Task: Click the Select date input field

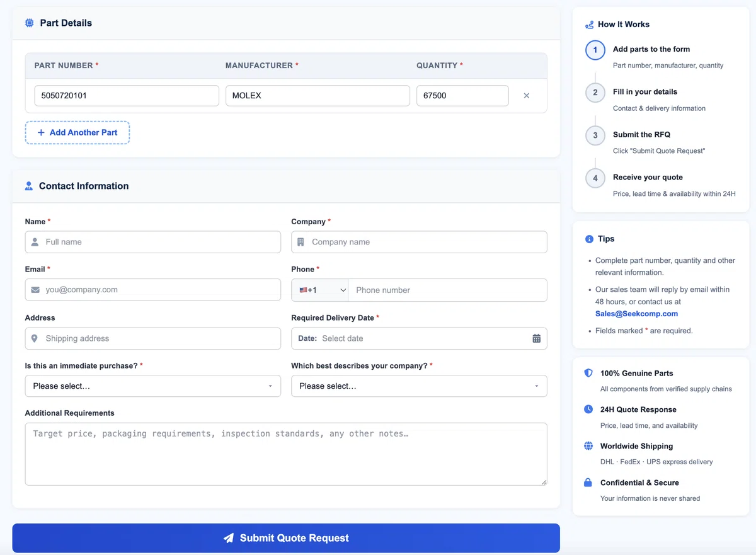Action: [x=419, y=338]
